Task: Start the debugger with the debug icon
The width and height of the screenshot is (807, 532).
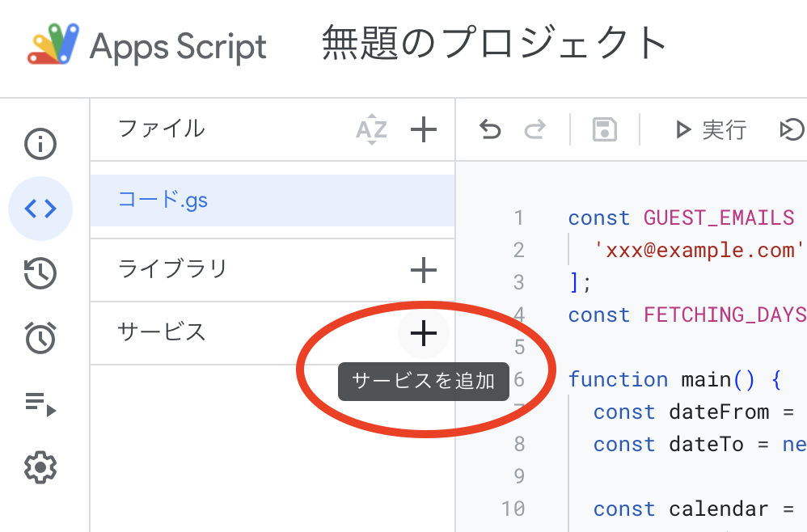Action: tap(794, 129)
